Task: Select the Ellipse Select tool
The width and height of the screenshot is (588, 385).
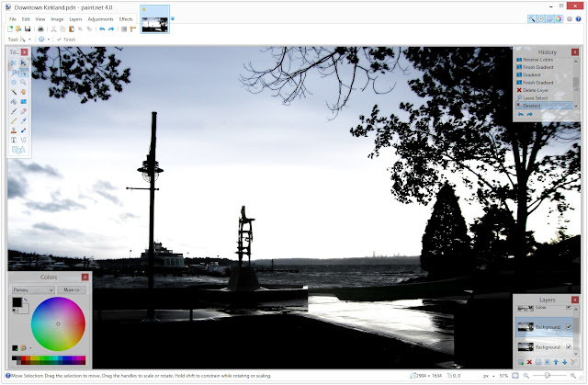Action: (14, 82)
